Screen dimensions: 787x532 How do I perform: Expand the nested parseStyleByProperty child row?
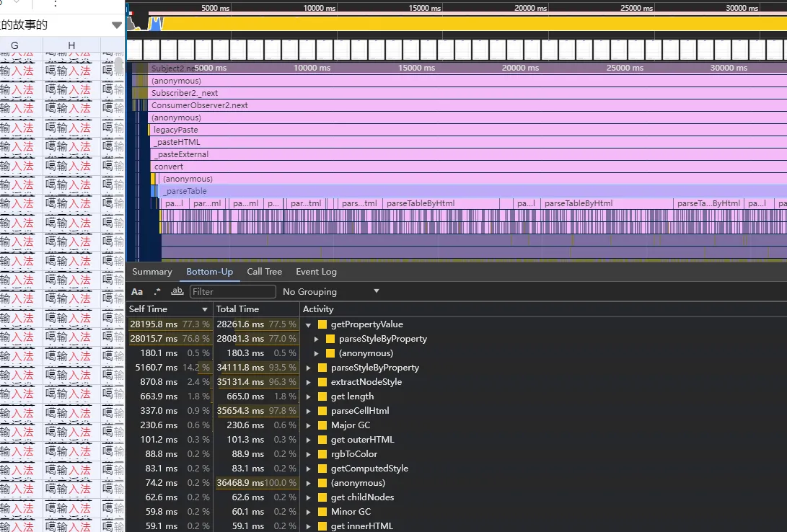click(x=317, y=339)
